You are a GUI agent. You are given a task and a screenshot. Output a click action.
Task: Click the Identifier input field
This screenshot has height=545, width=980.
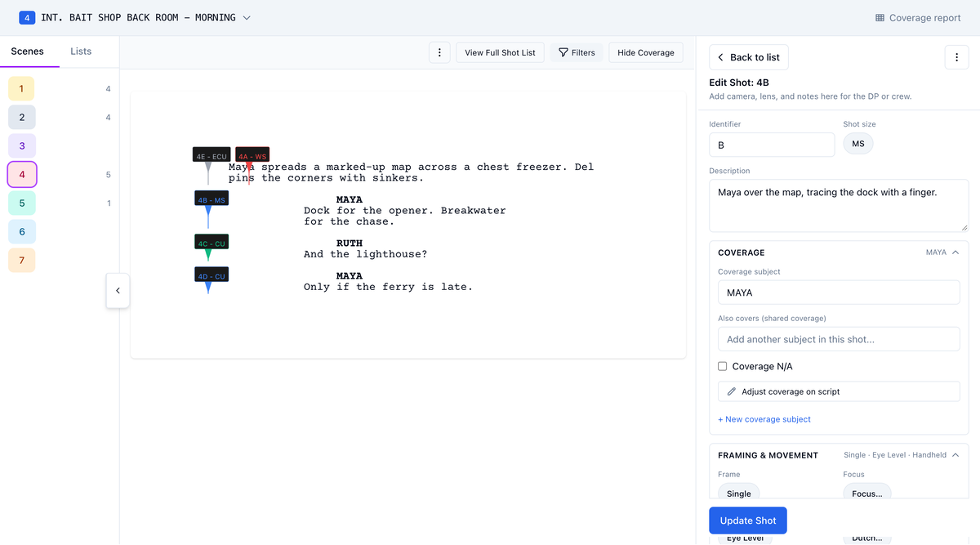click(x=772, y=145)
